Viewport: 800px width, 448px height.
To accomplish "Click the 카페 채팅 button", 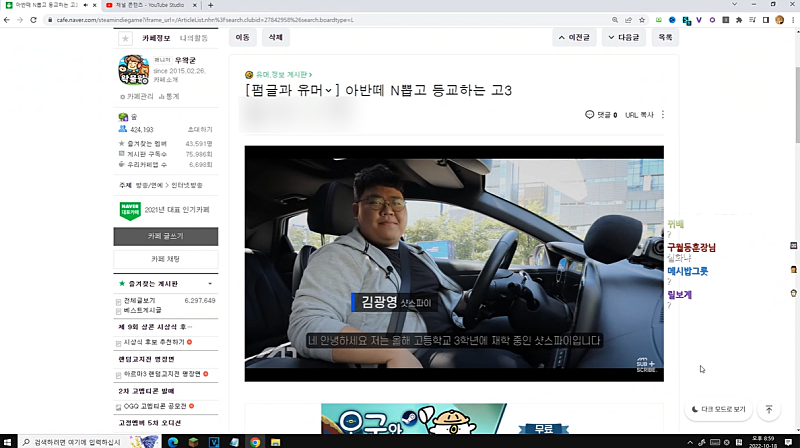I will pos(165,259).
